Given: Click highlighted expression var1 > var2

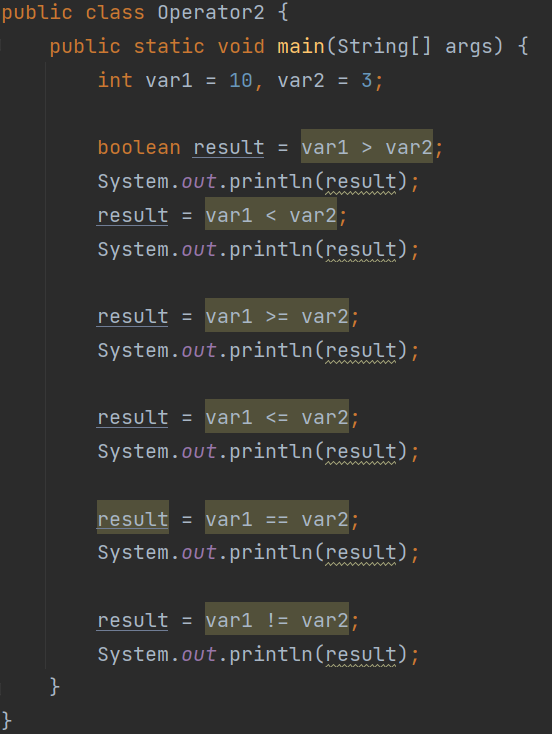Looking at the screenshot, I should click(x=367, y=146).
